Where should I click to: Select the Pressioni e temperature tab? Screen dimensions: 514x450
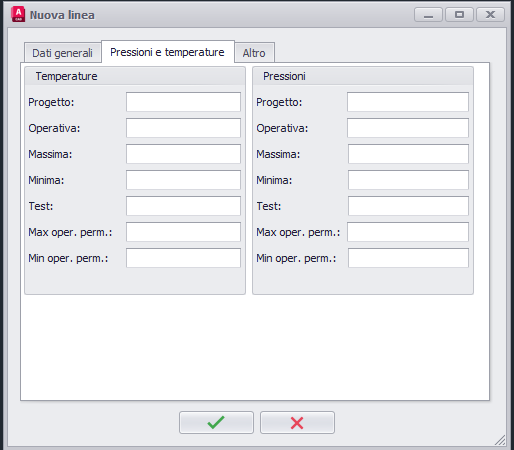168,52
